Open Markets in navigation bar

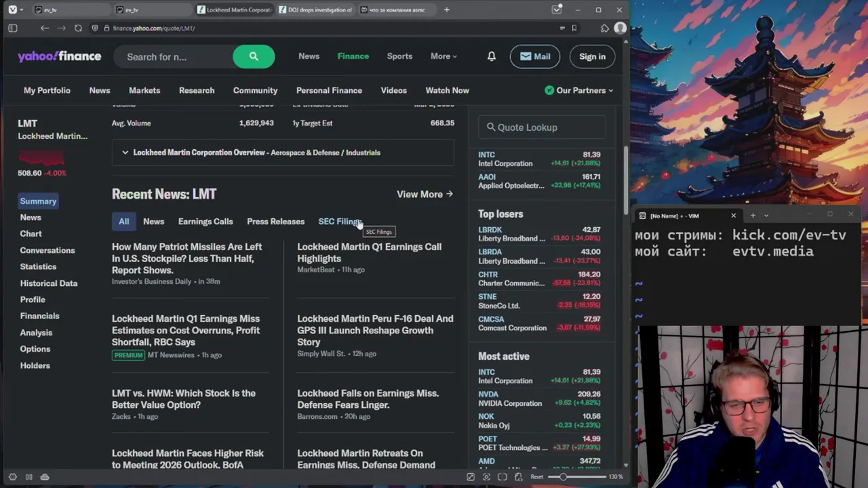(x=144, y=90)
